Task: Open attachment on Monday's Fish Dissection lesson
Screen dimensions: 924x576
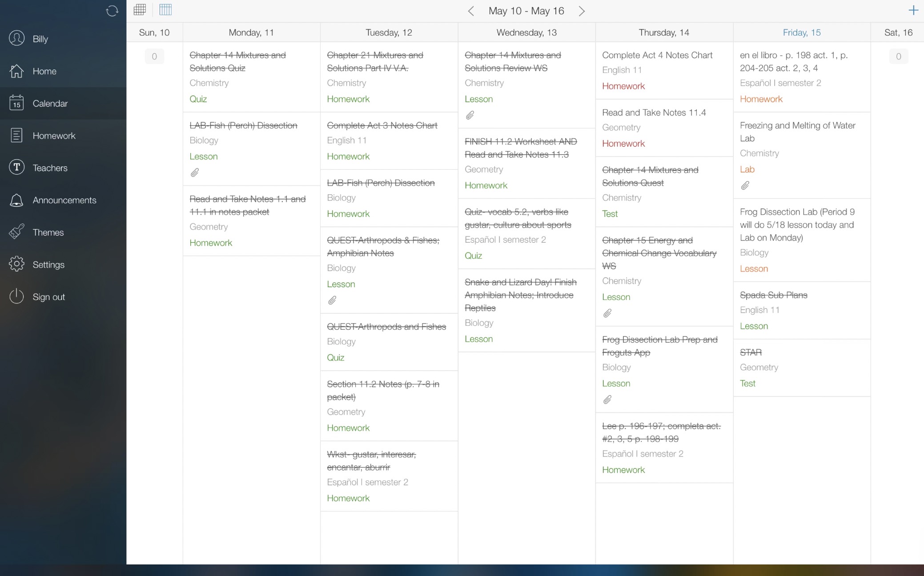Action: 195,172
